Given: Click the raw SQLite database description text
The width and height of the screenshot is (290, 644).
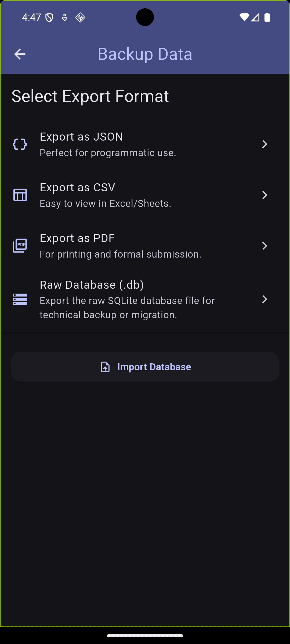Looking at the screenshot, I should click(x=127, y=308).
